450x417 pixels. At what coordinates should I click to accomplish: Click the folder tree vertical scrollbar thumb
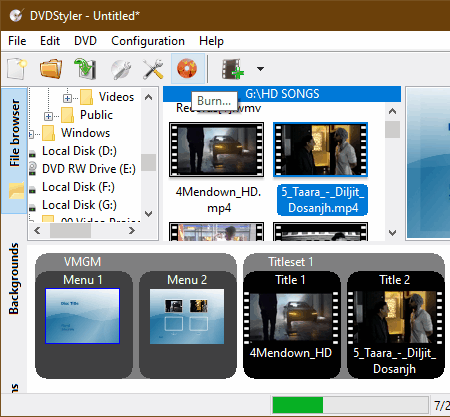(x=149, y=162)
